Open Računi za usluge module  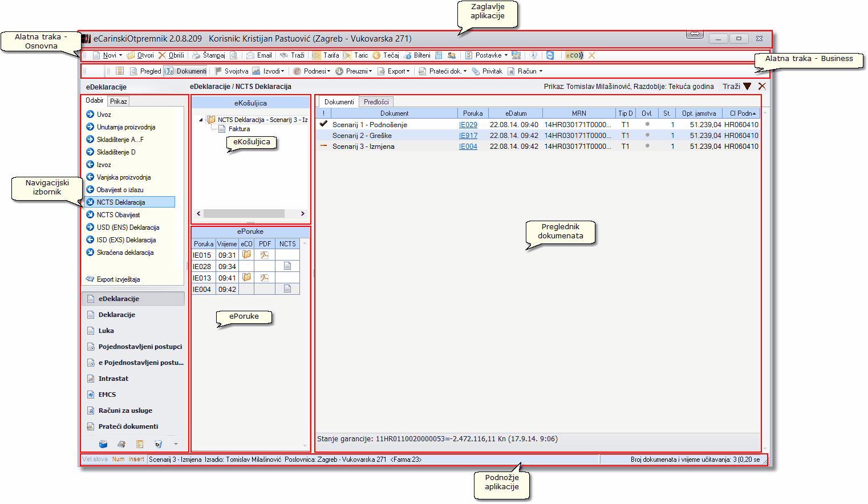coord(133,410)
